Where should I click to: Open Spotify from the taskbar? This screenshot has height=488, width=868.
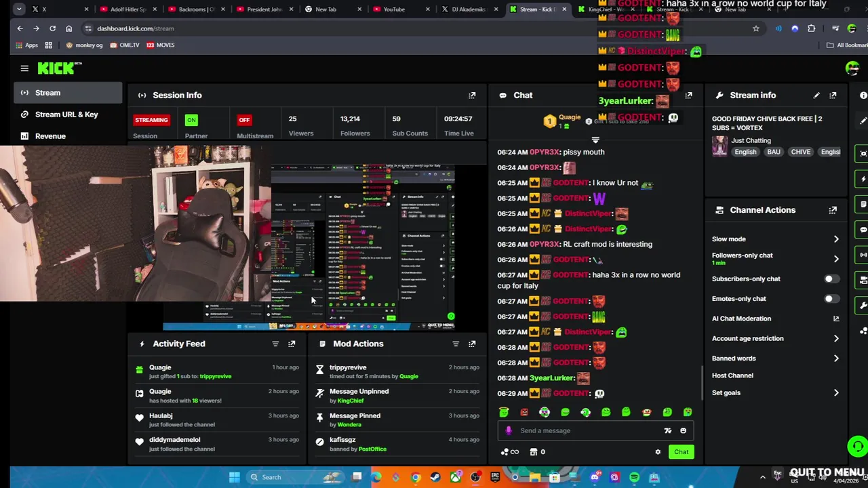pos(634,477)
